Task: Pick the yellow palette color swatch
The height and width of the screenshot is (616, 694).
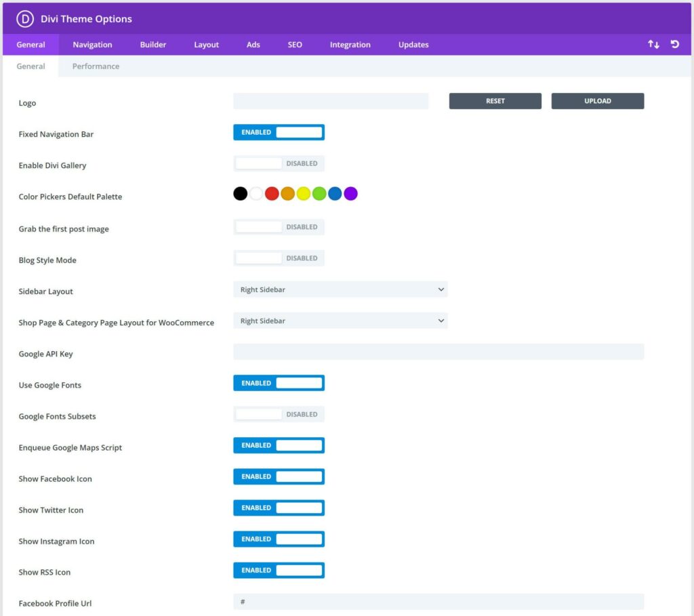Action: [303, 193]
